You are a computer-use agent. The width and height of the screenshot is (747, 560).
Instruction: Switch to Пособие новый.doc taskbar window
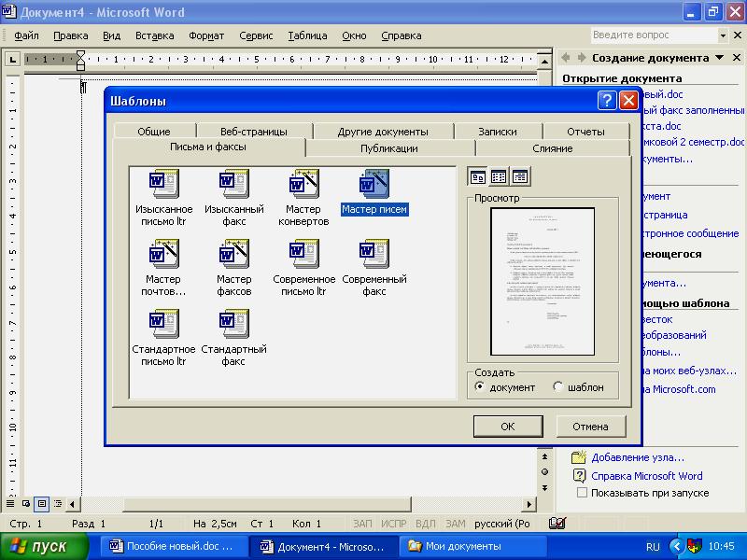173,546
